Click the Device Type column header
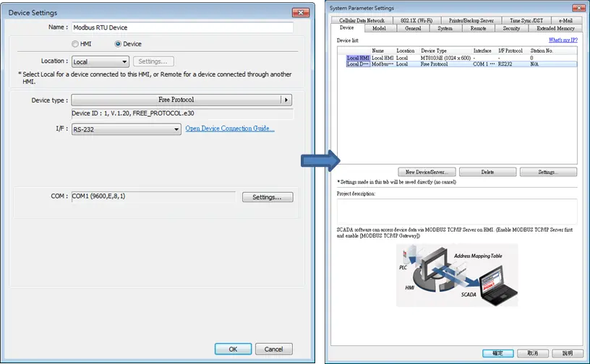 coord(434,51)
